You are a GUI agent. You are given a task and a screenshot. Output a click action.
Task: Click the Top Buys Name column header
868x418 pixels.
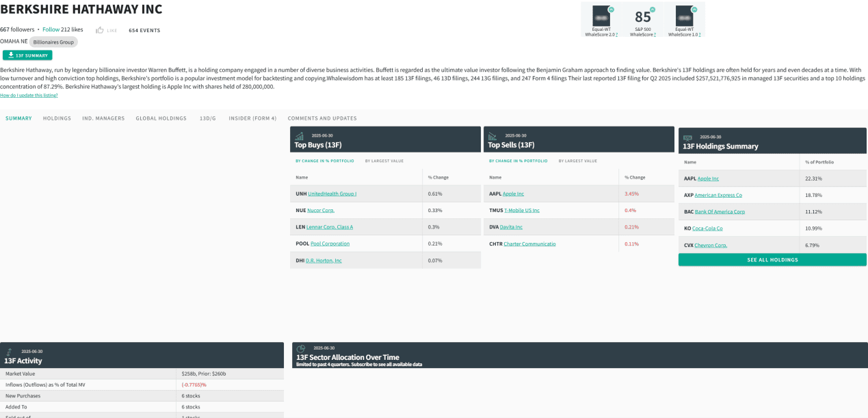(356, 177)
